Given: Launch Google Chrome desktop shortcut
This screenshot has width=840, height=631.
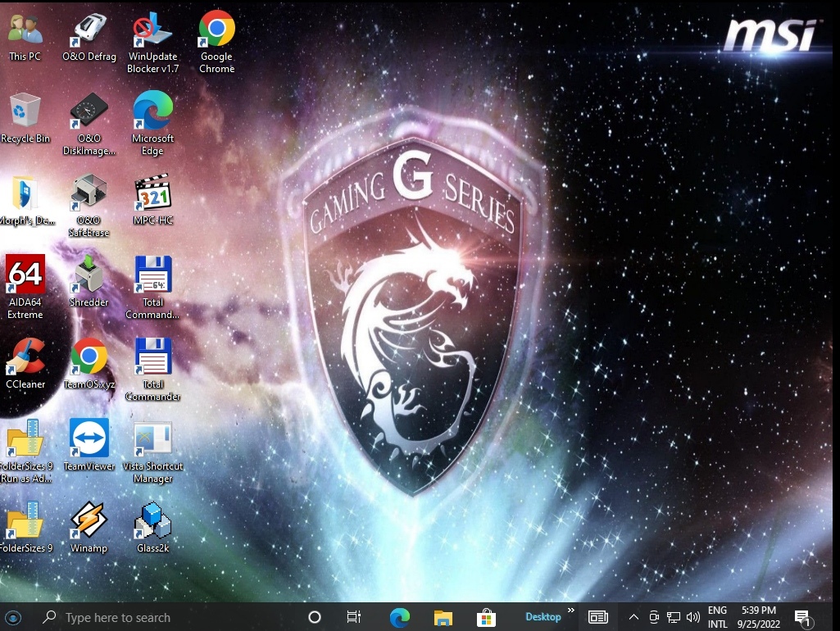Looking at the screenshot, I should tap(216, 43).
